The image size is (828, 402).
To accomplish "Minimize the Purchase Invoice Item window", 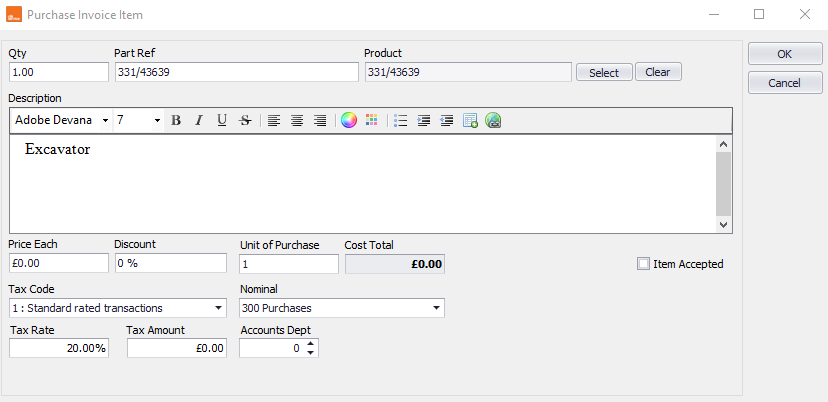I will pos(713,14).
